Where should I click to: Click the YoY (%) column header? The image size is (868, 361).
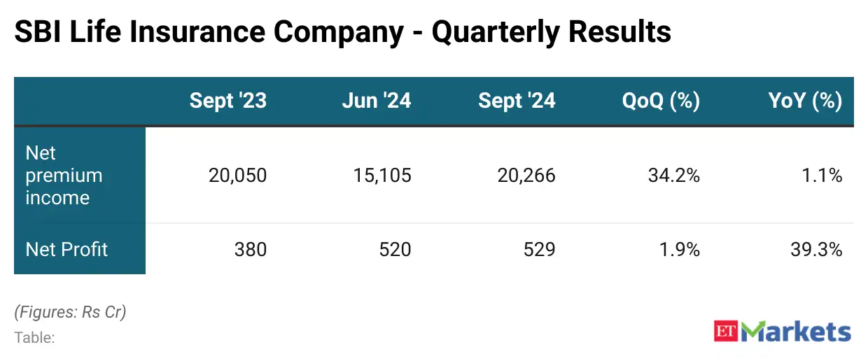point(805,101)
